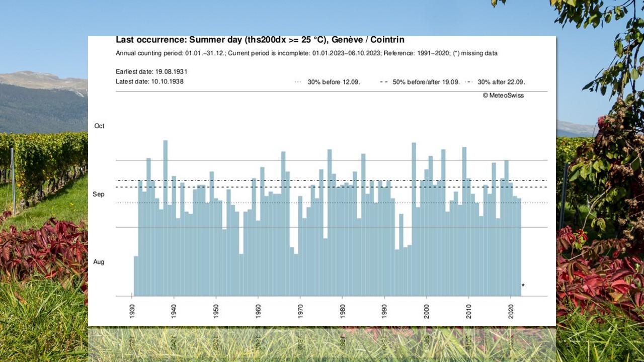
Task: Click the 'Oct' y-axis label
Action: (100, 126)
